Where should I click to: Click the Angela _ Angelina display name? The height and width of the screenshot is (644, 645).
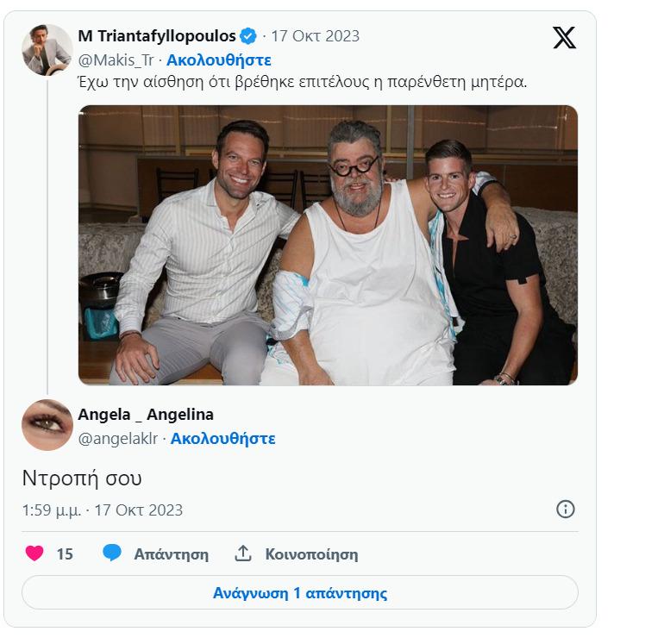pos(146,415)
